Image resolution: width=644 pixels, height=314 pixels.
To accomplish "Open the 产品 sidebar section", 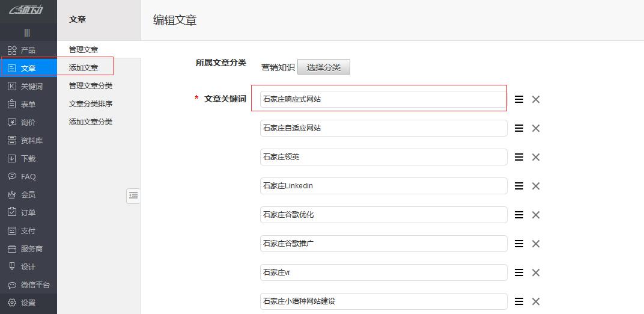I will click(28, 50).
